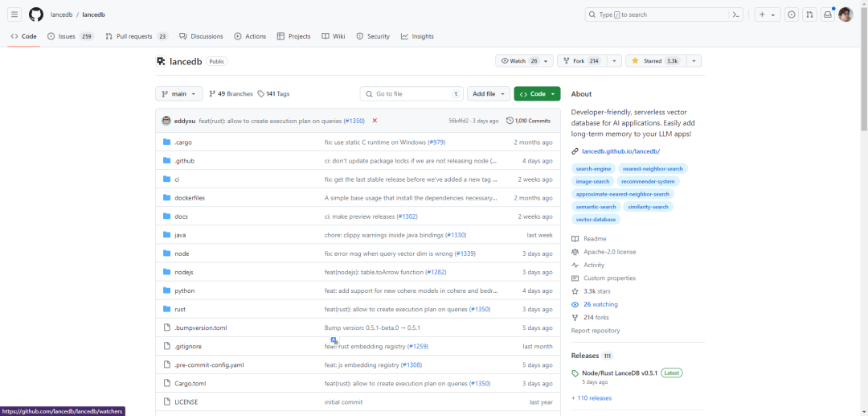The image size is (868, 416).
Task: View 26 watching link
Action: coord(600,305)
